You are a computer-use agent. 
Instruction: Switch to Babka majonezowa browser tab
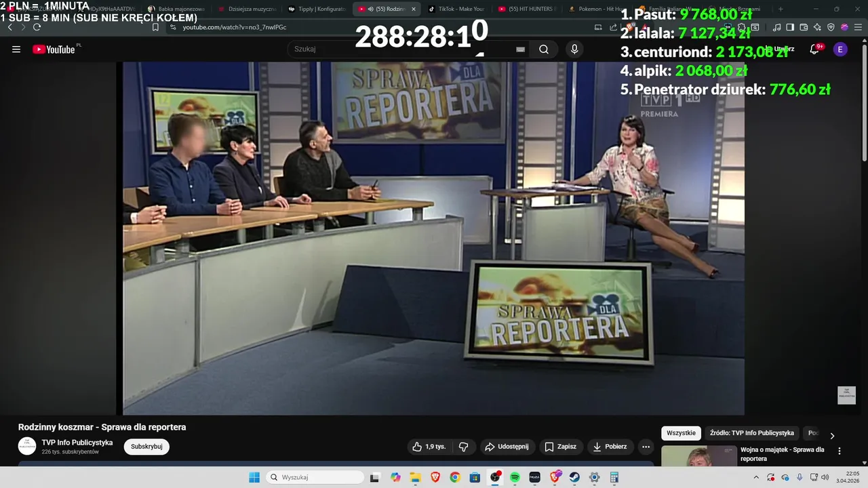tap(176, 9)
